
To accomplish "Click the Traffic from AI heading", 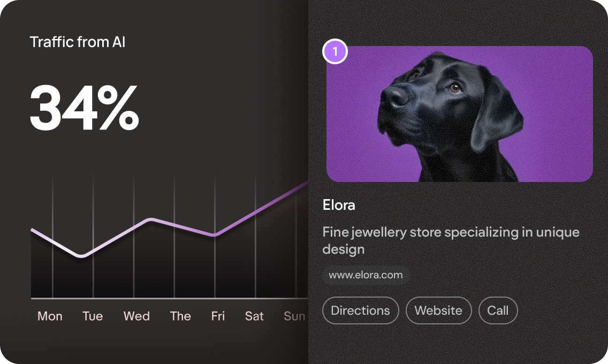I will pos(78,42).
